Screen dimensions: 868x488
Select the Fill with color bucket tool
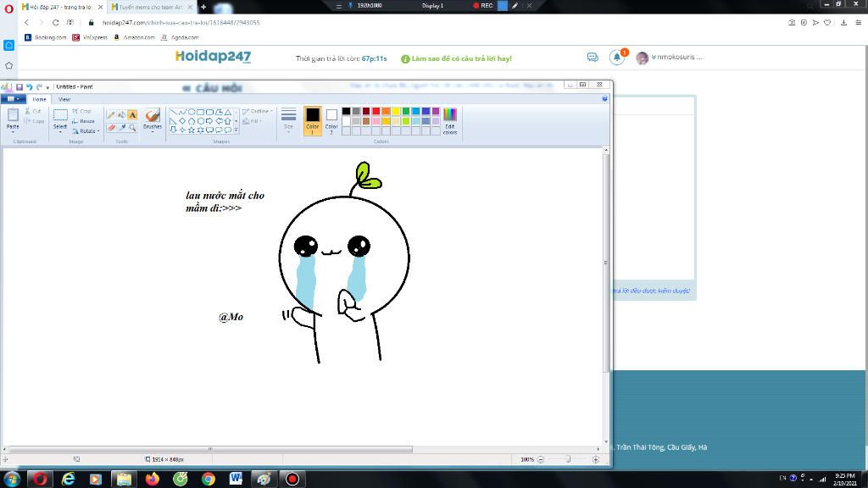coord(121,114)
